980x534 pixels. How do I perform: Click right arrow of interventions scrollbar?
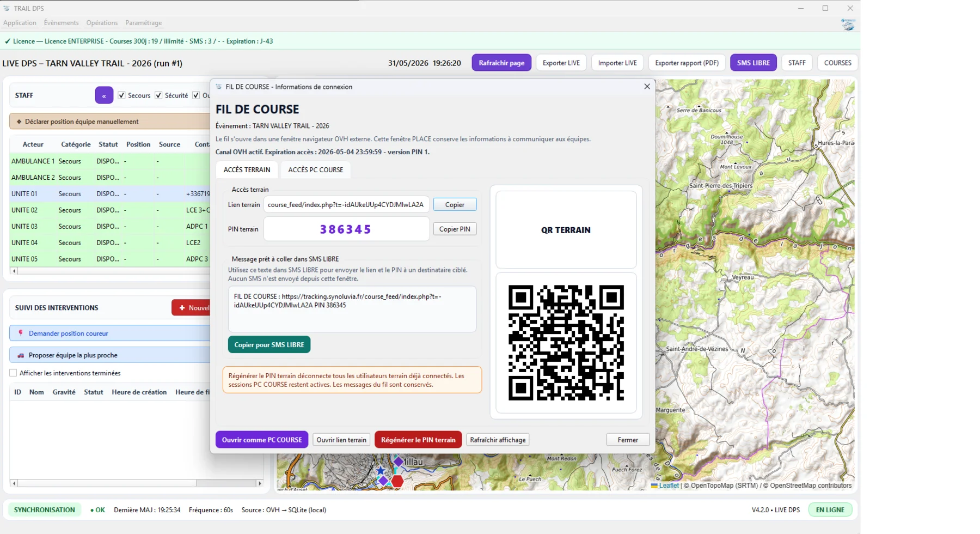(x=260, y=483)
